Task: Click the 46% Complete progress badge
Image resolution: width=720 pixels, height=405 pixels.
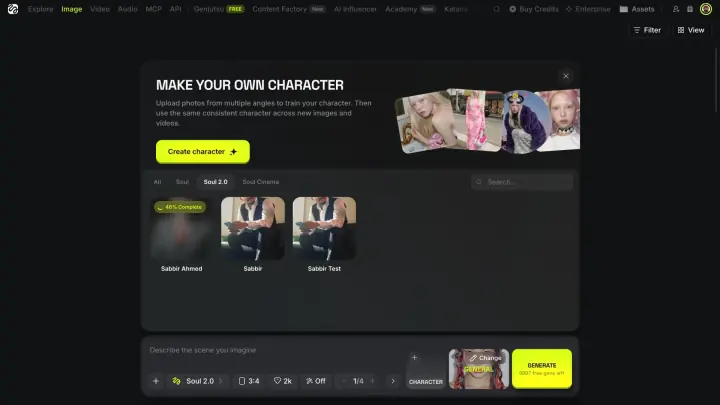Action: tap(180, 207)
